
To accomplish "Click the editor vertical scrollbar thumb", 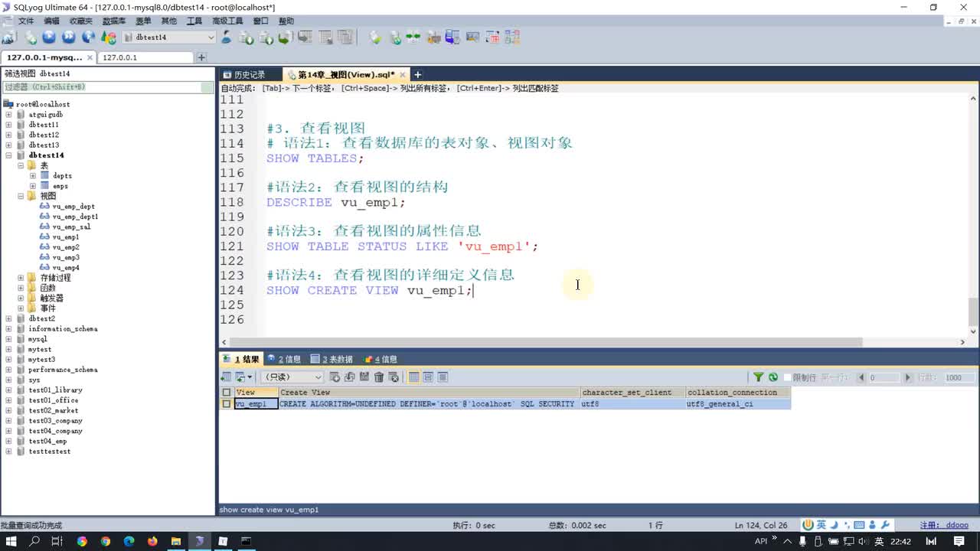I will click(973, 312).
